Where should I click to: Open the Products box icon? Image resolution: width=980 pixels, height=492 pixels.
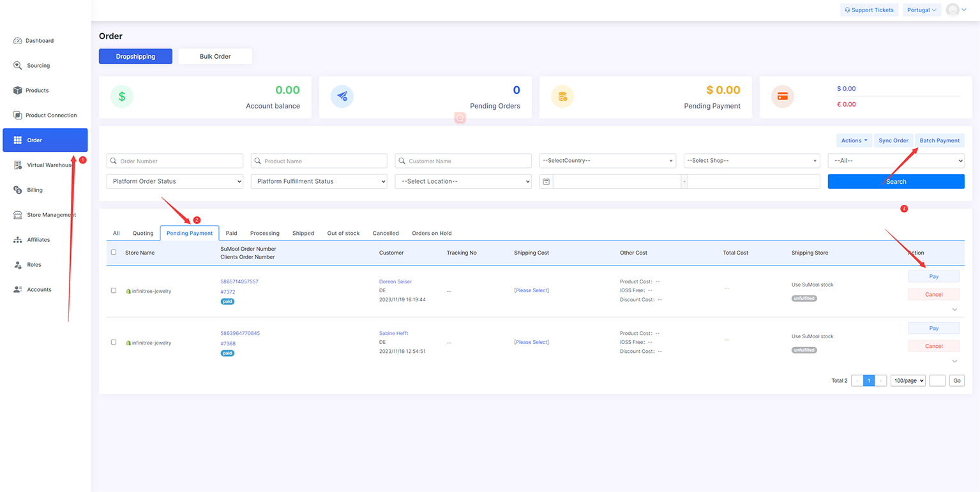18,91
